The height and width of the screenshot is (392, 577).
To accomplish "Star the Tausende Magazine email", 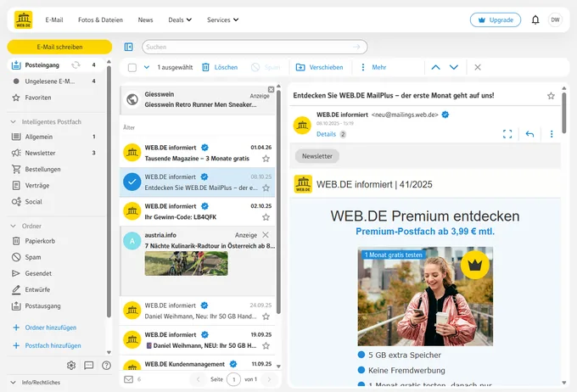I will coord(266,159).
